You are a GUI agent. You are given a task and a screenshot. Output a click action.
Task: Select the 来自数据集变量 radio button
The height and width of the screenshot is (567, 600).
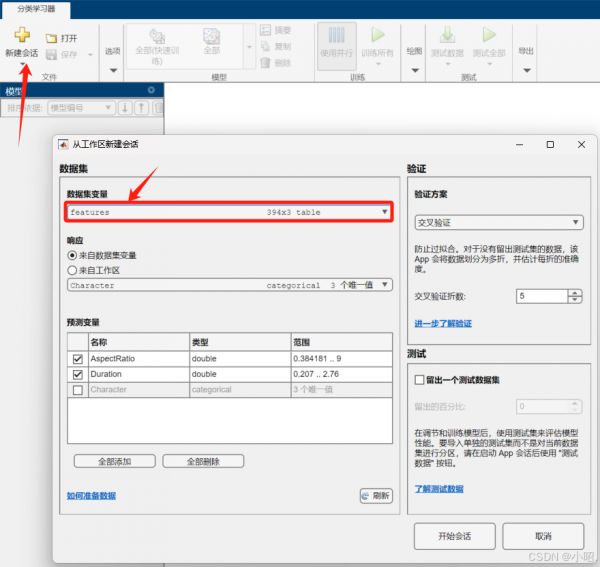click(x=72, y=255)
